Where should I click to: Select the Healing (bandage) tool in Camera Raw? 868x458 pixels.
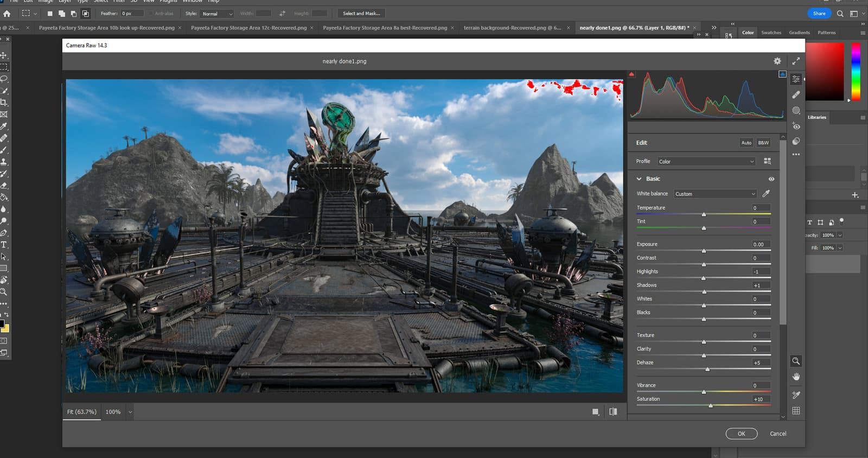pos(796,94)
